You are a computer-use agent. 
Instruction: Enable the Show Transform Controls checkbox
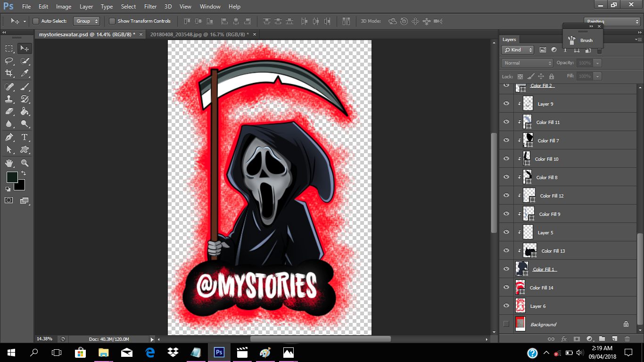pyautogui.click(x=112, y=21)
